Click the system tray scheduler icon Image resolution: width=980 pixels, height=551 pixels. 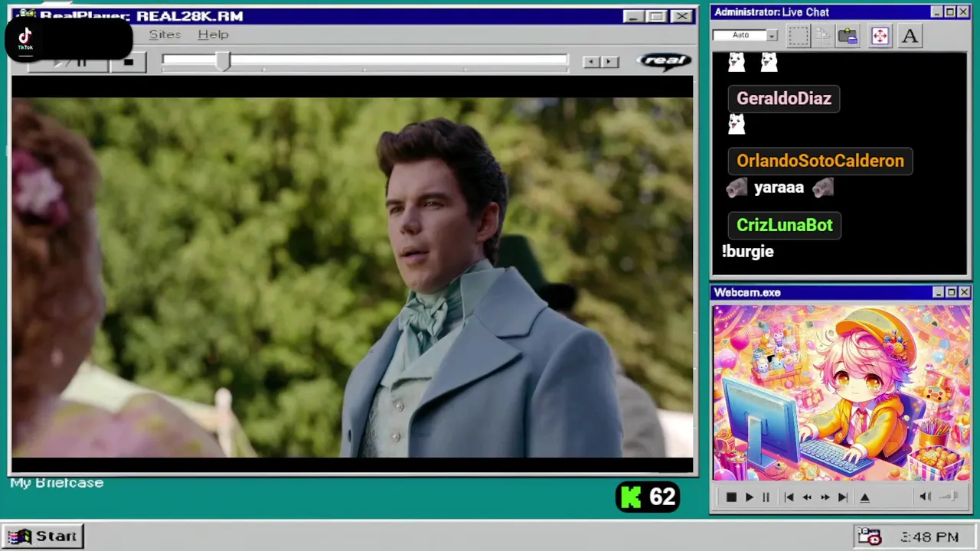coord(870,536)
